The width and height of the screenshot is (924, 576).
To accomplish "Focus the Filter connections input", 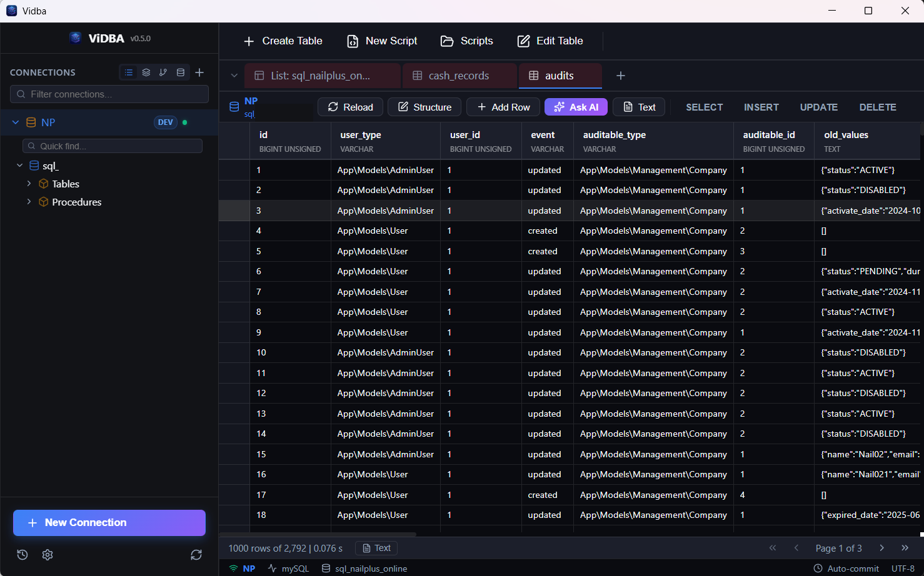I will 109,94.
